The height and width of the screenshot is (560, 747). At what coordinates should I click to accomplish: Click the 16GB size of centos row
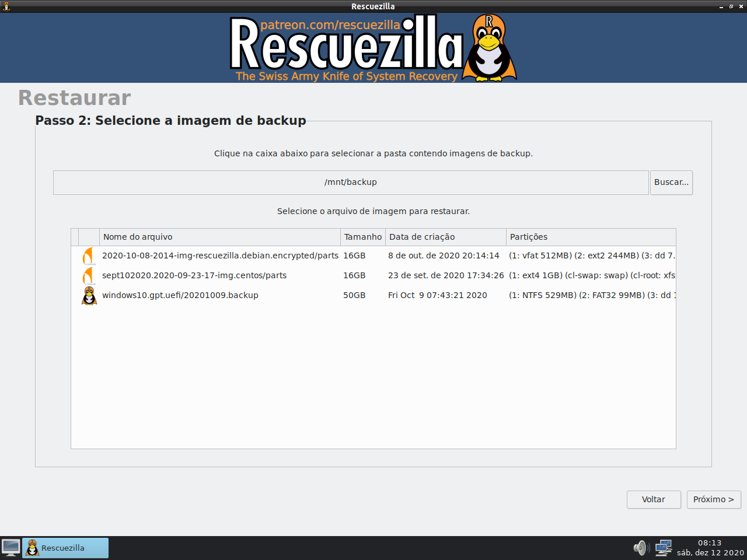tap(354, 275)
